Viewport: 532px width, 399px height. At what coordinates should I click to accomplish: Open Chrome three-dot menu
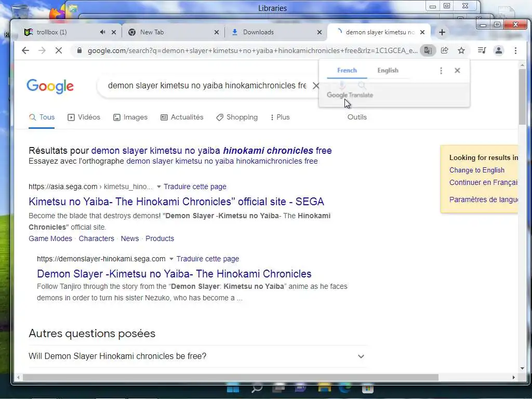tap(515, 50)
